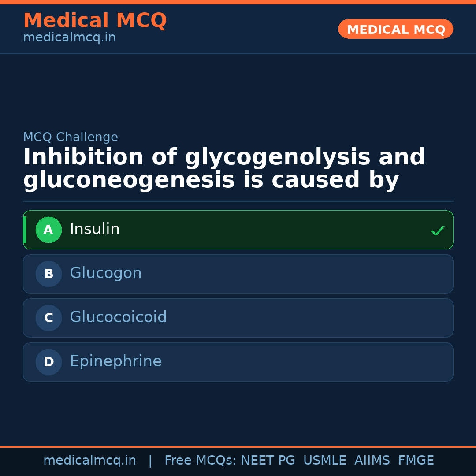Click the glycogenolysis question heading
476x476 pixels.
pyautogui.click(x=224, y=169)
